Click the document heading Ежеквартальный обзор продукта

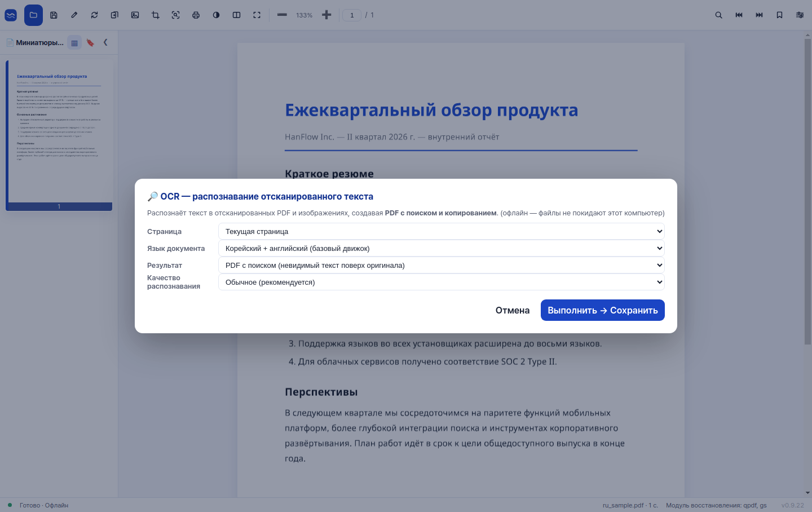pos(431,110)
